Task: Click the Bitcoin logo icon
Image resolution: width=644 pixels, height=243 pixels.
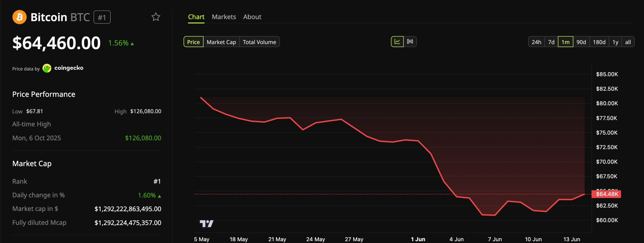Action: 19,17
